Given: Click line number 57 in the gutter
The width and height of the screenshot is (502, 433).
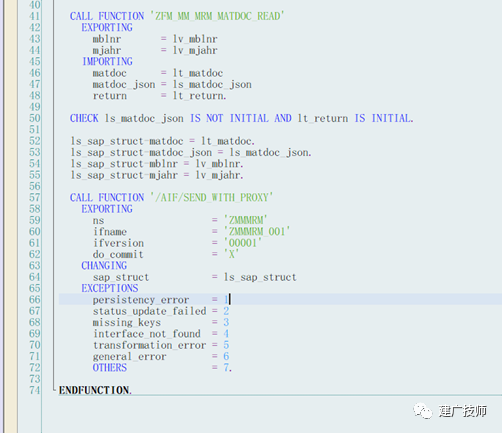Looking at the screenshot, I should [35, 197].
